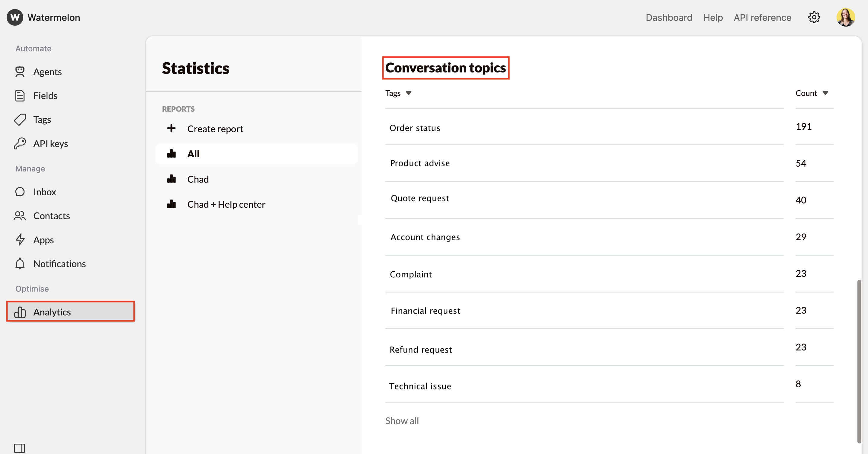Viewport: 868px width, 454px height.
Task: Open the Tags section
Action: (42, 120)
